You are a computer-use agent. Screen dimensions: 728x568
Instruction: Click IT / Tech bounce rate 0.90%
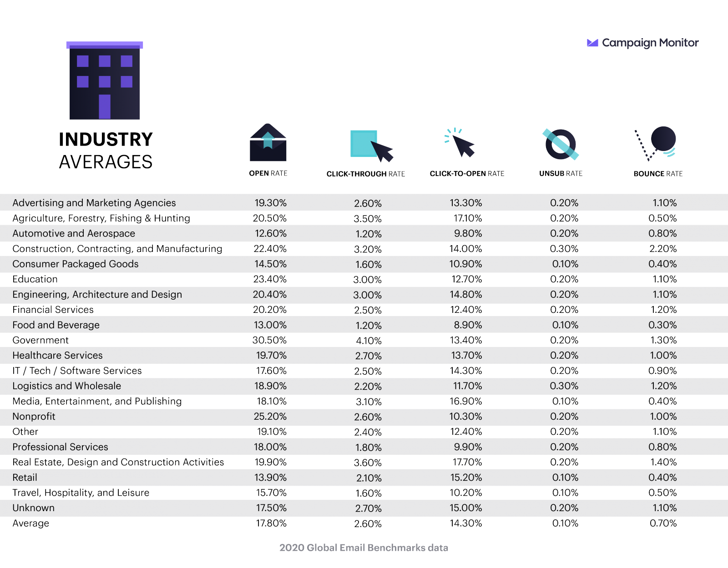[662, 371]
